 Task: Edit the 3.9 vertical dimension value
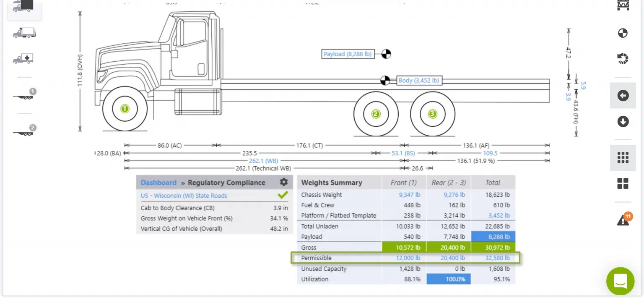(x=568, y=97)
